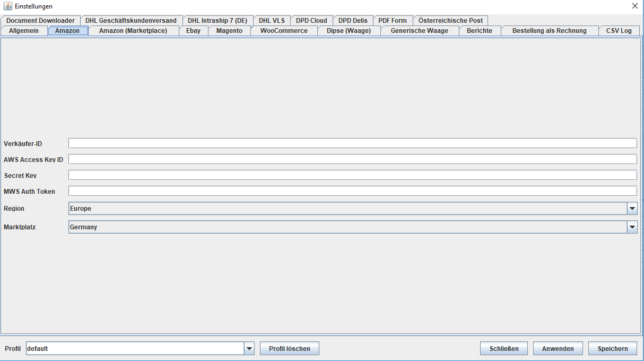Click the Profil löschen button

(289, 348)
